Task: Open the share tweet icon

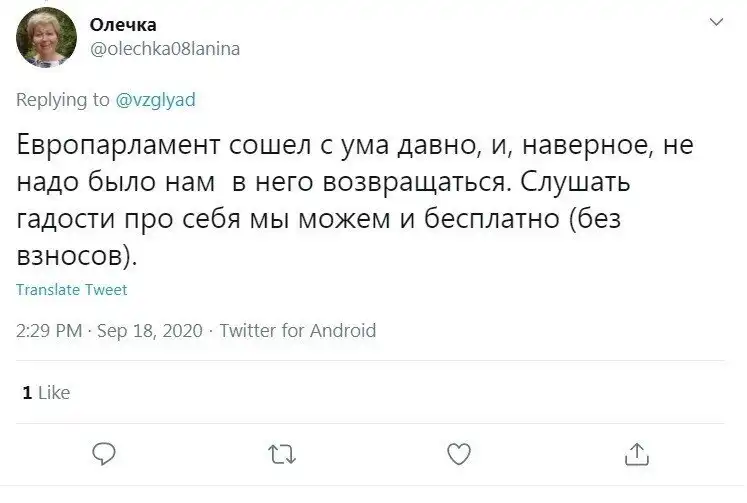Action: [635, 456]
